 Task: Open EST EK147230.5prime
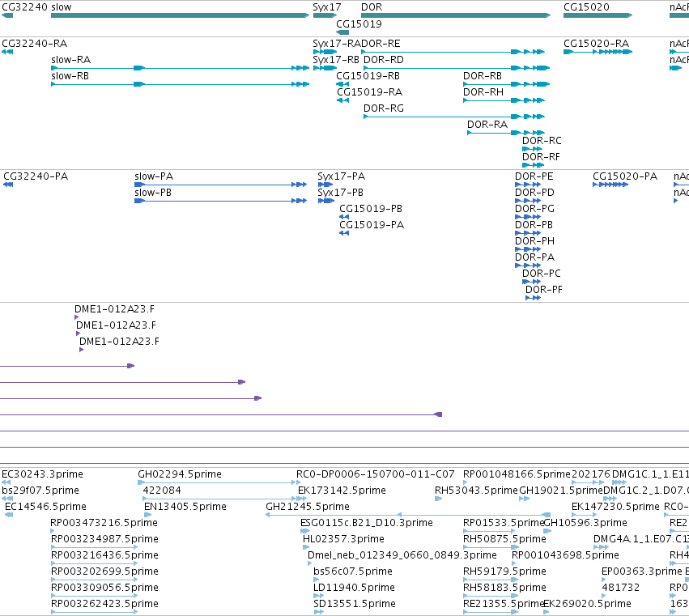(x=615, y=507)
